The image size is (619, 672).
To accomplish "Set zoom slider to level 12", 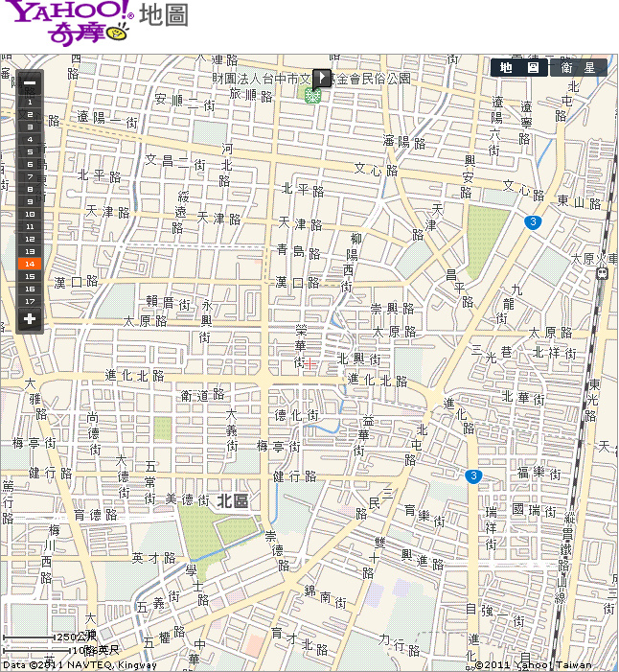I will [30, 239].
